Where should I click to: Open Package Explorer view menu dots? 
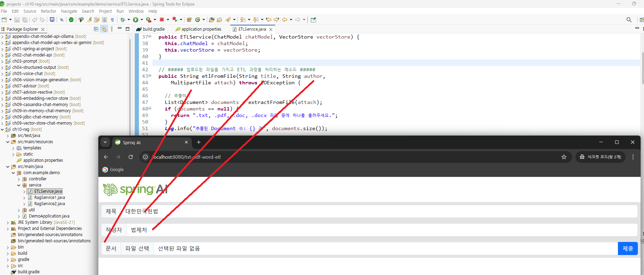tap(112, 29)
